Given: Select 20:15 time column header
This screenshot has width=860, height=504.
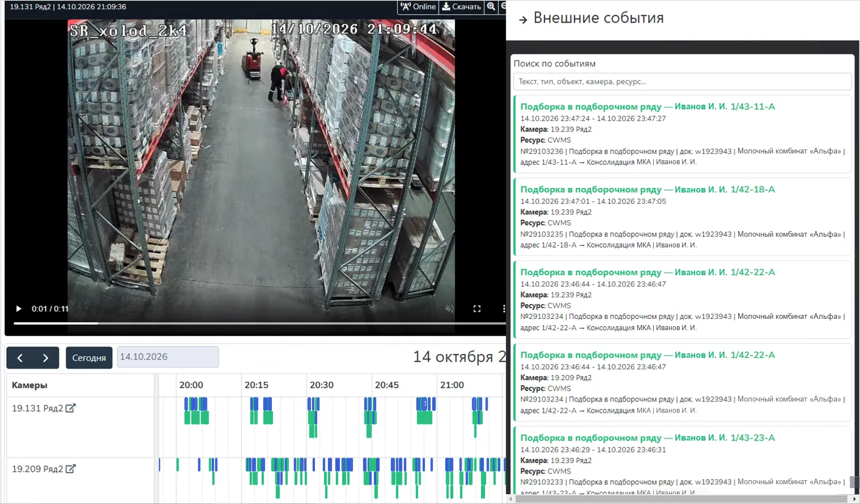Looking at the screenshot, I should click(x=257, y=385).
